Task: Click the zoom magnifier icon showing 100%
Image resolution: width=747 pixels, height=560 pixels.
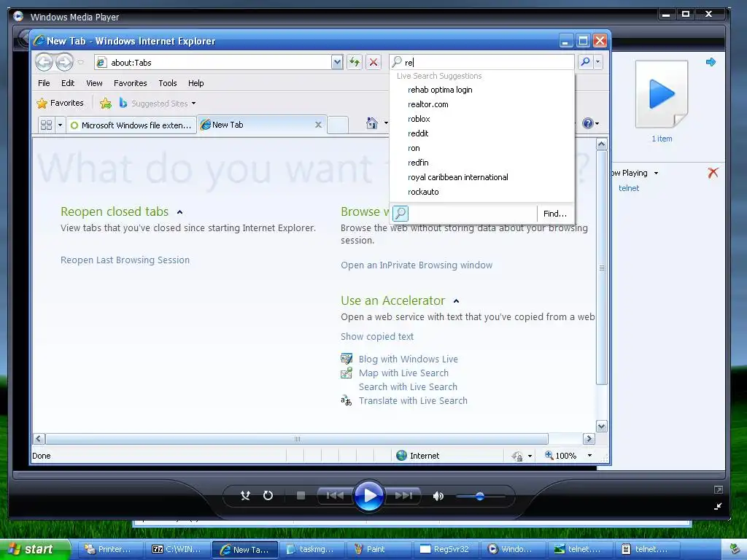Action: pyautogui.click(x=549, y=455)
